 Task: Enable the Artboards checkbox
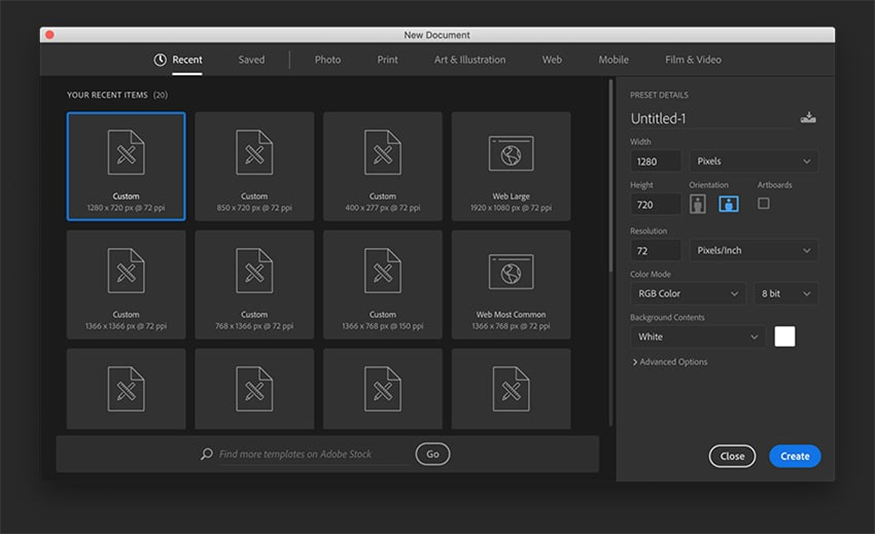[764, 203]
